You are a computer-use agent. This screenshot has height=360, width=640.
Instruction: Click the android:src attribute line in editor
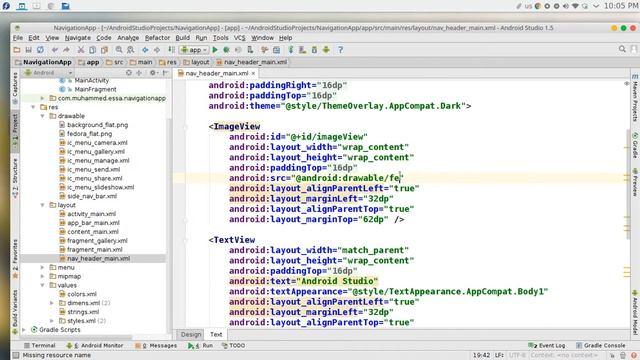tap(316, 178)
